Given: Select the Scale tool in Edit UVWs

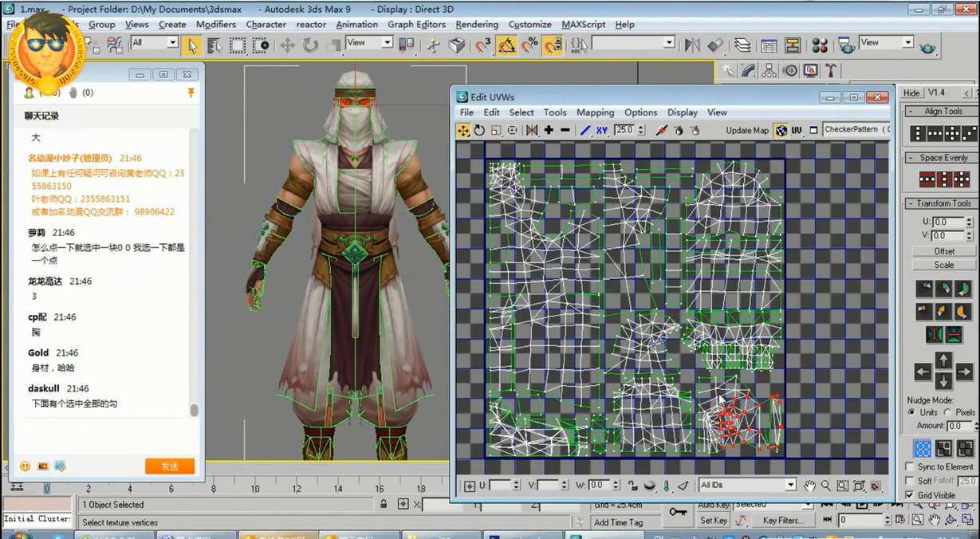Looking at the screenshot, I should tap(496, 131).
